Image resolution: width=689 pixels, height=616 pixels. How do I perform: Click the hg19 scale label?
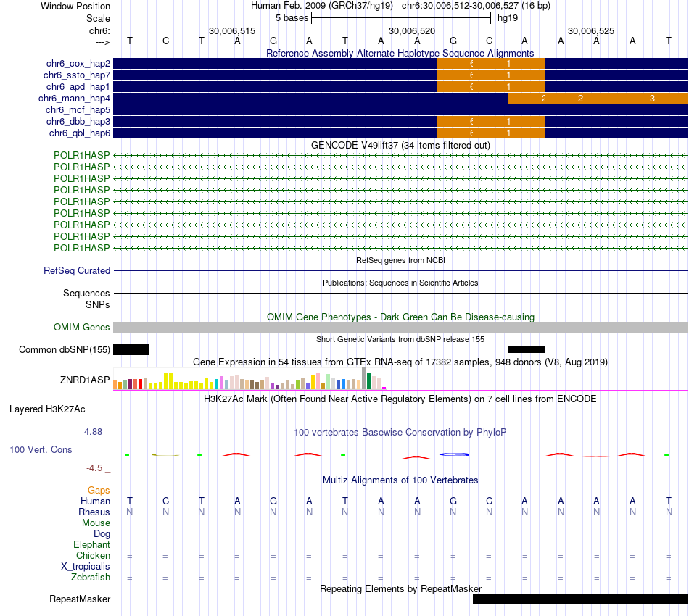(508, 18)
